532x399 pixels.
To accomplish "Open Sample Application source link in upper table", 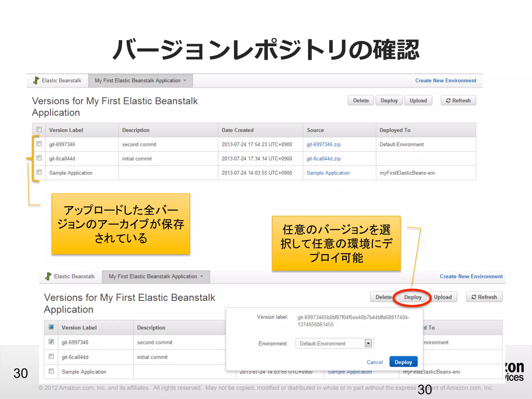I will [x=328, y=173].
